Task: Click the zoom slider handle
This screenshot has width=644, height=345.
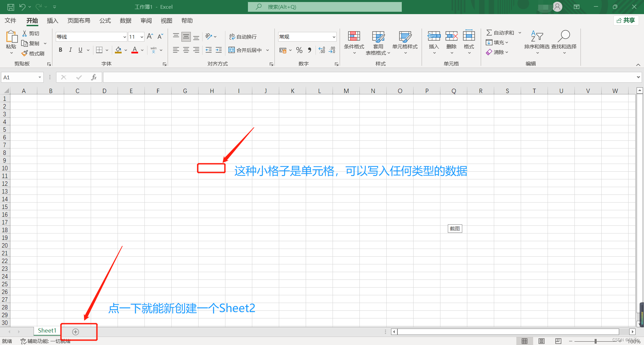Action: click(596, 341)
